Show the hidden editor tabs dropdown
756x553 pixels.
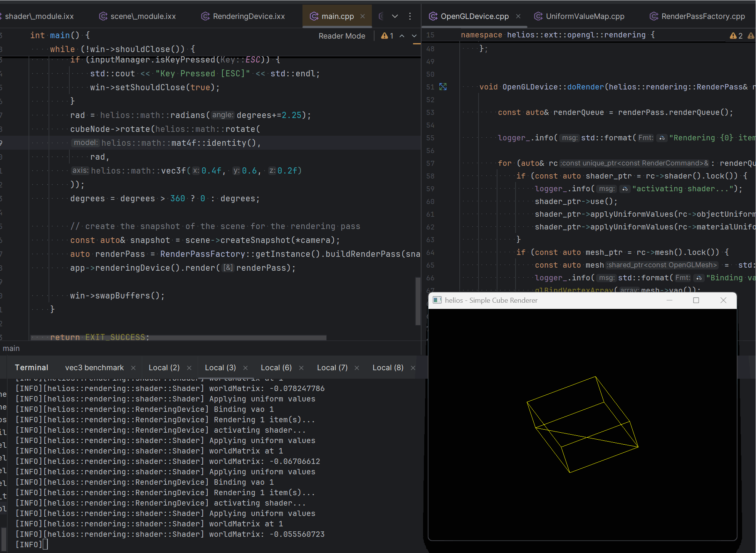tap(395, 16)
